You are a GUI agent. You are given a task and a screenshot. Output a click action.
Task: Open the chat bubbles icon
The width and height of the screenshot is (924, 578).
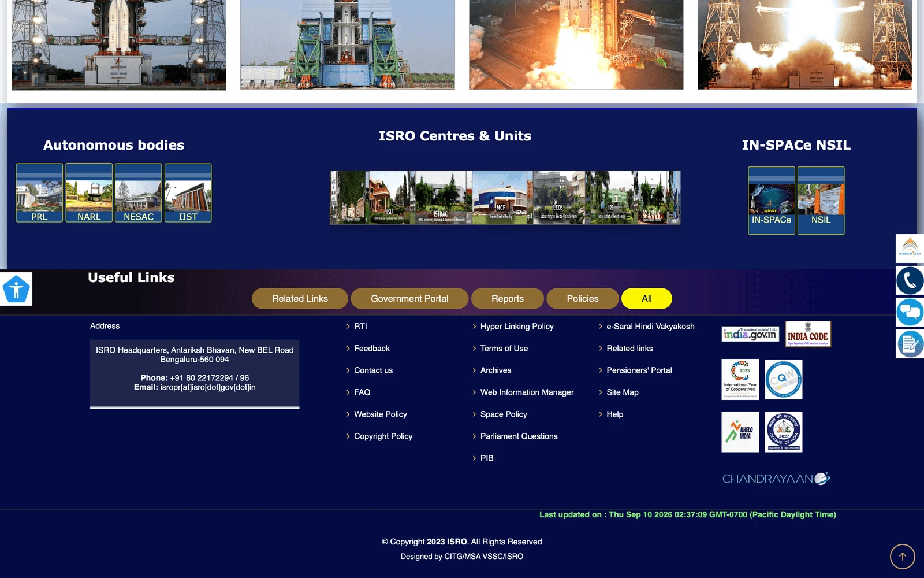coord(910,312)
